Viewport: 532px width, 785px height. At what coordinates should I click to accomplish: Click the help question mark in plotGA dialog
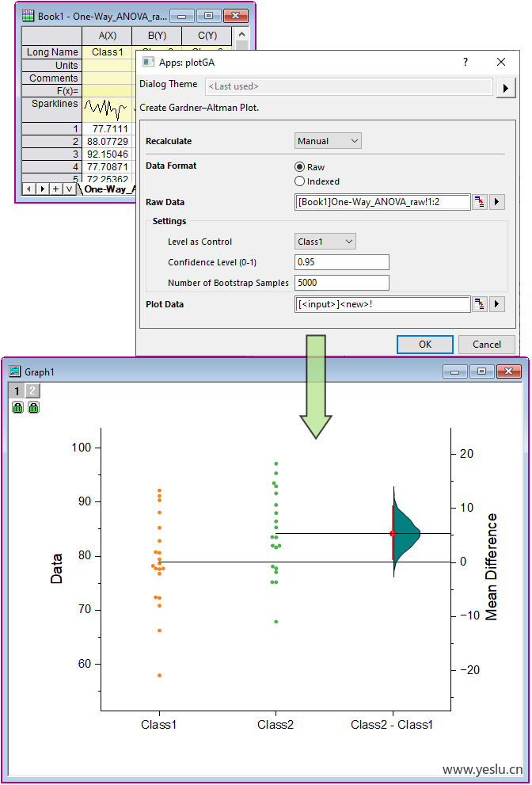coord(465,62)
